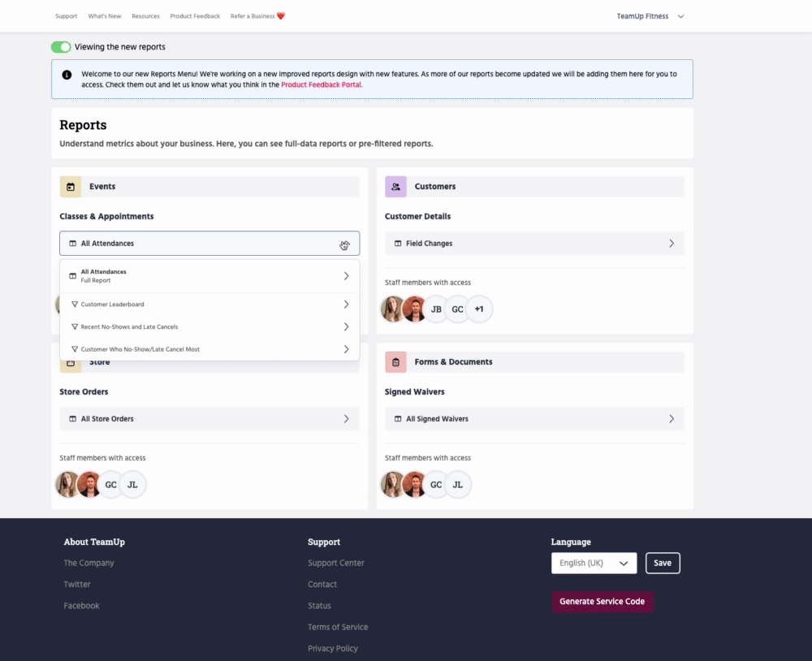Screen dimensions: 812x661
Task: Click the table icon beside All Store Orders
Action: (73, 419)
